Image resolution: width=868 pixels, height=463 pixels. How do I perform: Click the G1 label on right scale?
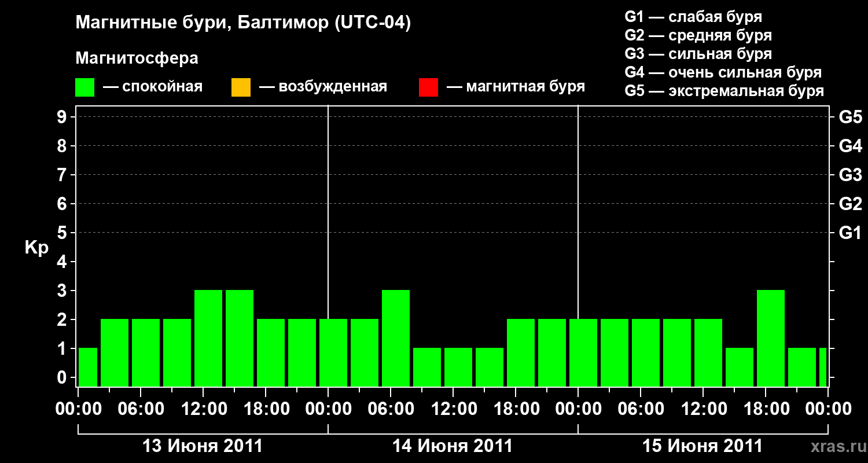click(x=850, y=233)
